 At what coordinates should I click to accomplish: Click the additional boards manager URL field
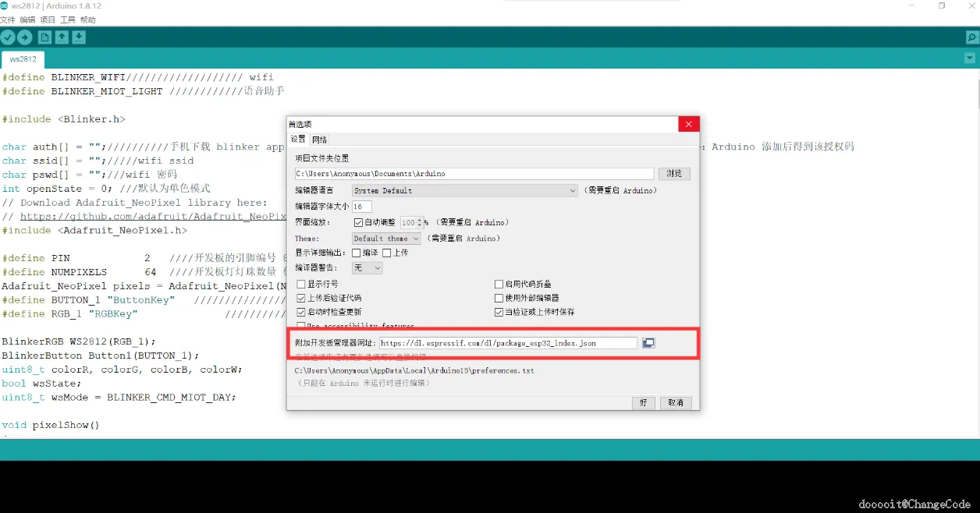point(508,343)
